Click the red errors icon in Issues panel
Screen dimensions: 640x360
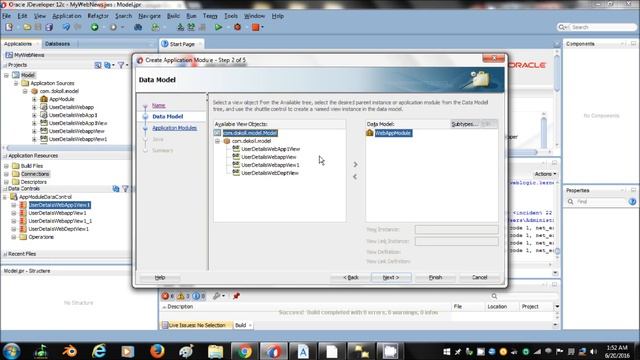tap(165, 296)
